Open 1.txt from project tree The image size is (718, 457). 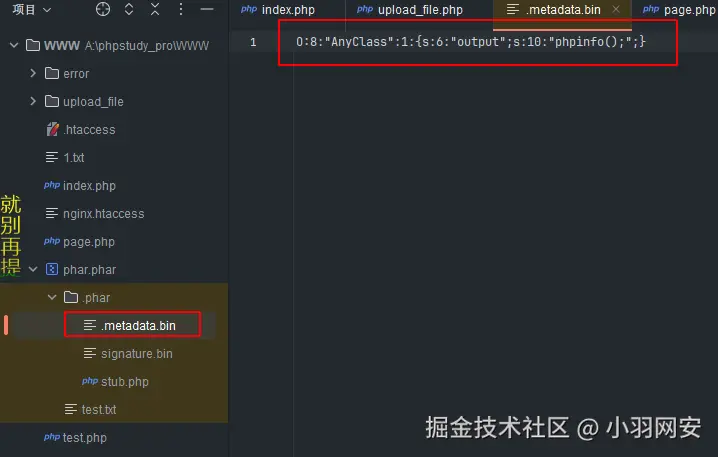coord(74,158)
